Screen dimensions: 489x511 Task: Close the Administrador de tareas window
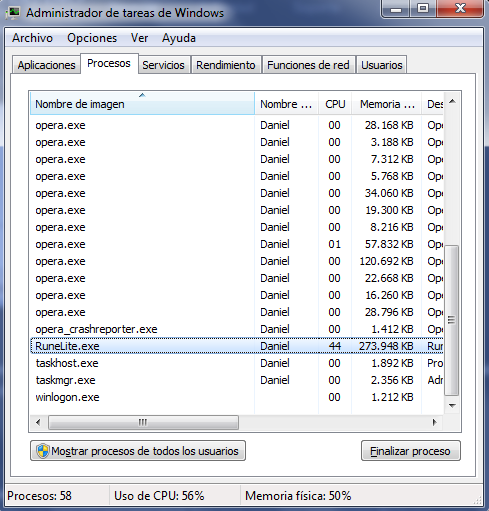pos(460,8)
